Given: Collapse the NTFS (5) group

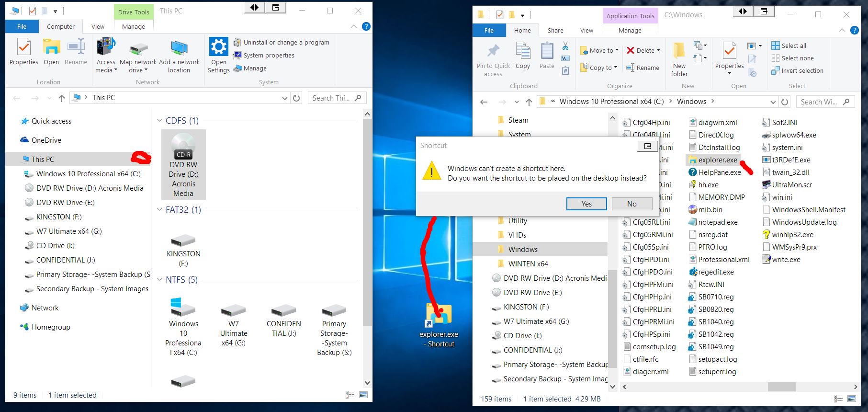Looking at the screenshot, I should click(160, 280).
